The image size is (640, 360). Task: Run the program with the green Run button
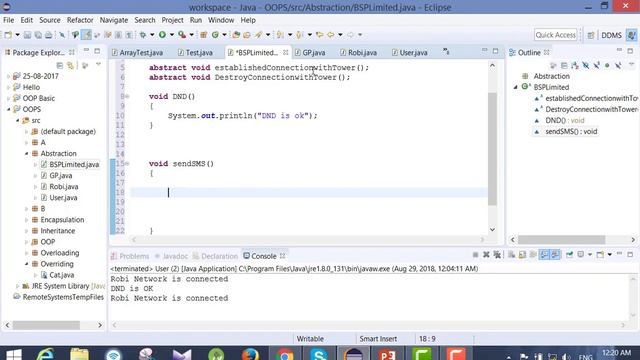pyautogui.click(x=162, y=35)
